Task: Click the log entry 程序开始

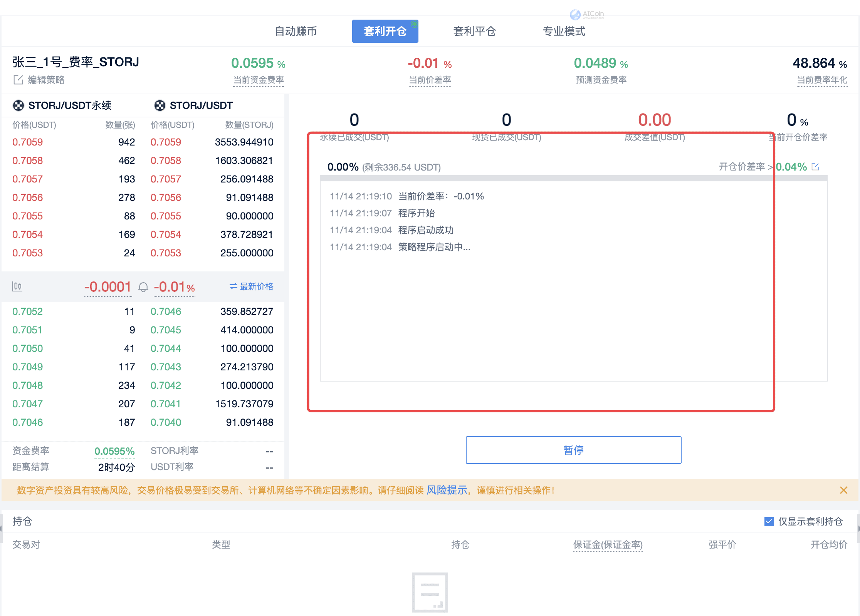Action: tap(417, 213)
